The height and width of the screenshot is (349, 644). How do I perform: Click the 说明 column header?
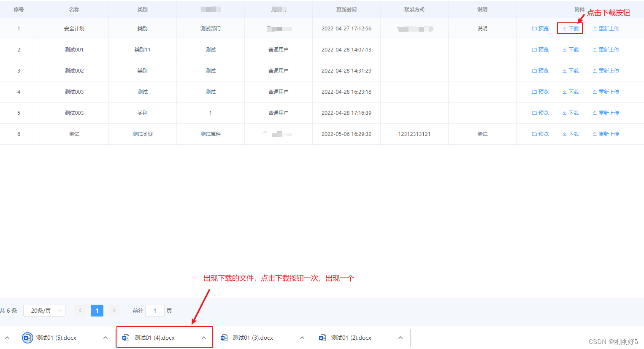(482, 9)
